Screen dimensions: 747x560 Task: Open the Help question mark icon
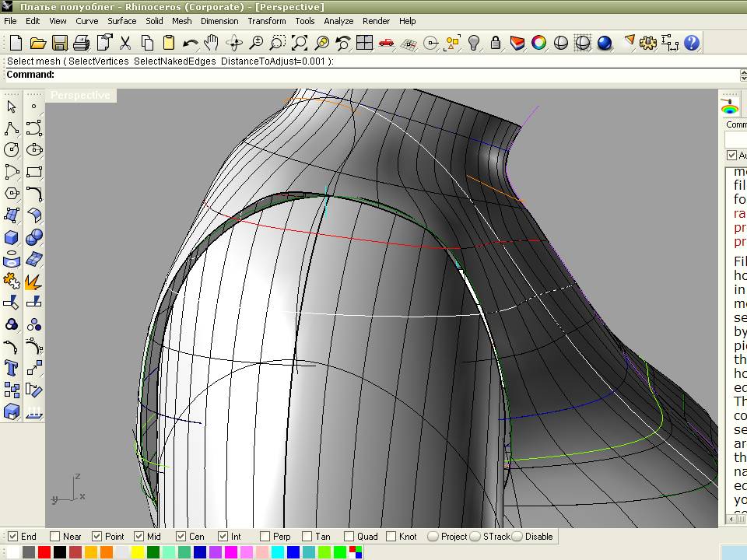(691, 44)
